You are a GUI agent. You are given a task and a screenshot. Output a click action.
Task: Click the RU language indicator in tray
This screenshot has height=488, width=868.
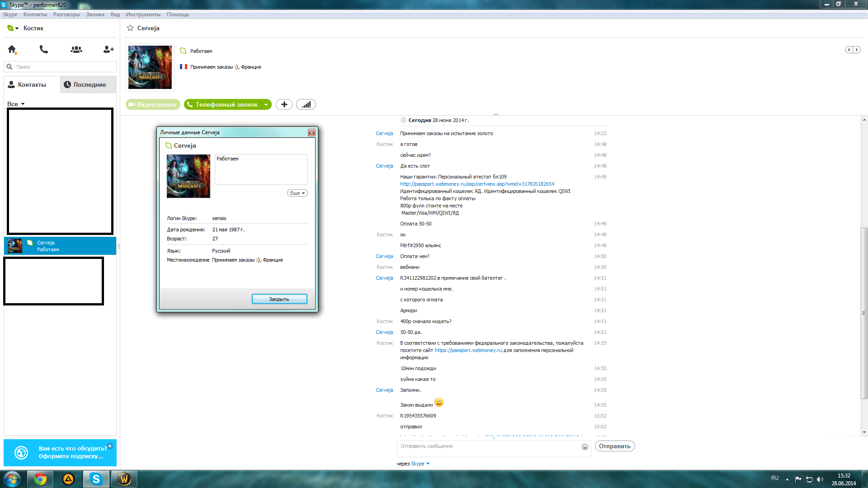tap(775, 478)
